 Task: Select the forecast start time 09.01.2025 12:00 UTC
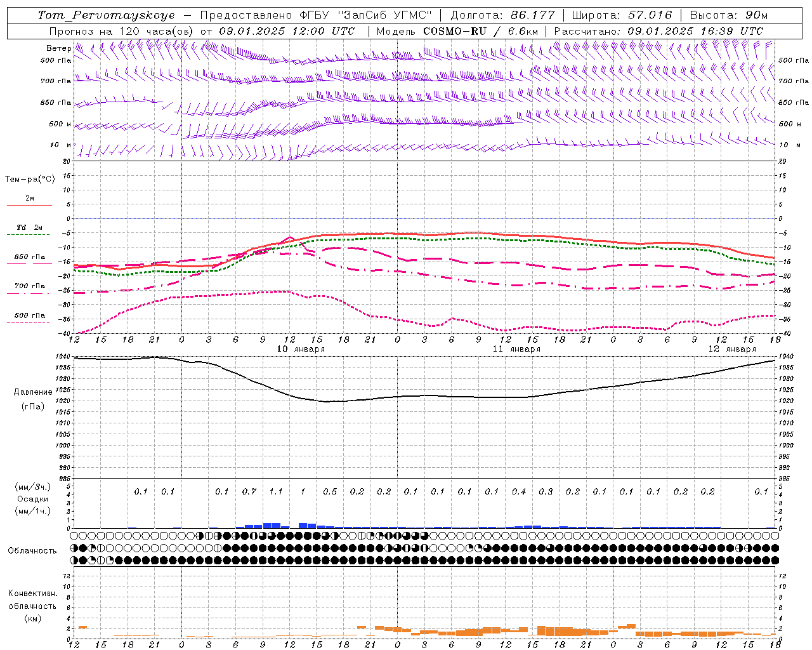pos(287,31)
